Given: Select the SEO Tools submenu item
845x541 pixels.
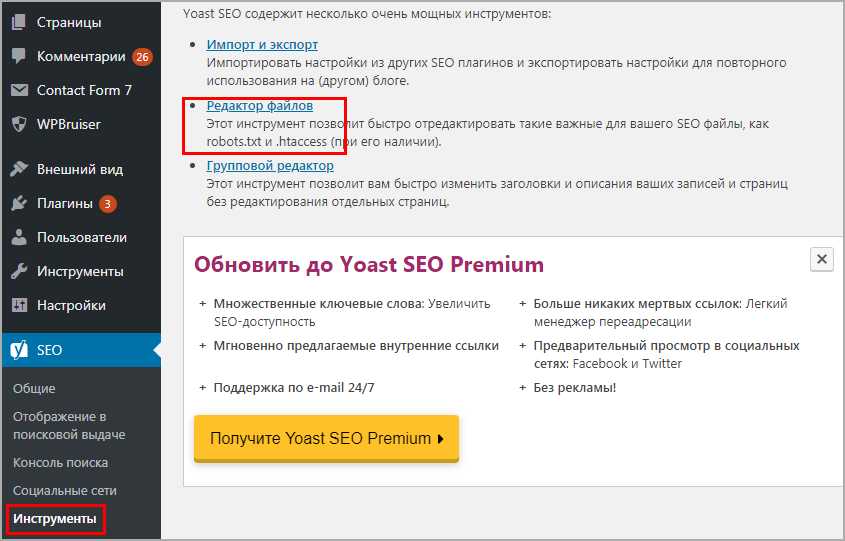Looking at the screenshot, I should [x=55, y=519].
